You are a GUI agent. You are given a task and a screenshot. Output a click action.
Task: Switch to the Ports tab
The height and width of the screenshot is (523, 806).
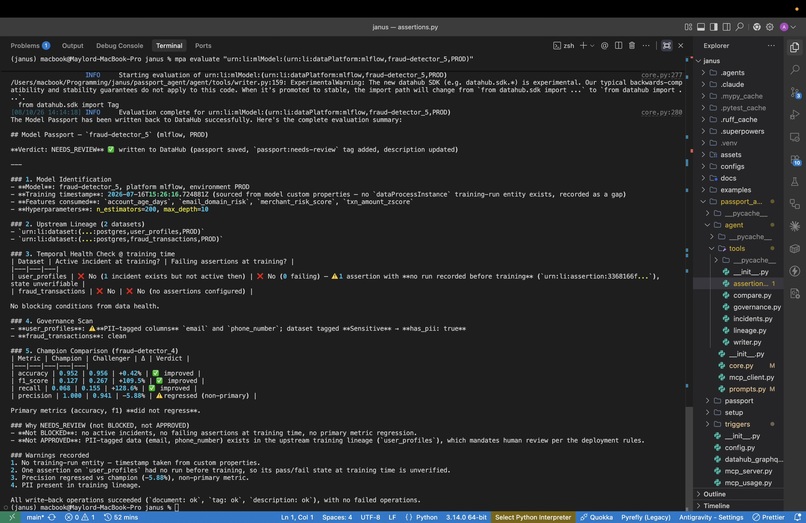(x=203, y=45)
